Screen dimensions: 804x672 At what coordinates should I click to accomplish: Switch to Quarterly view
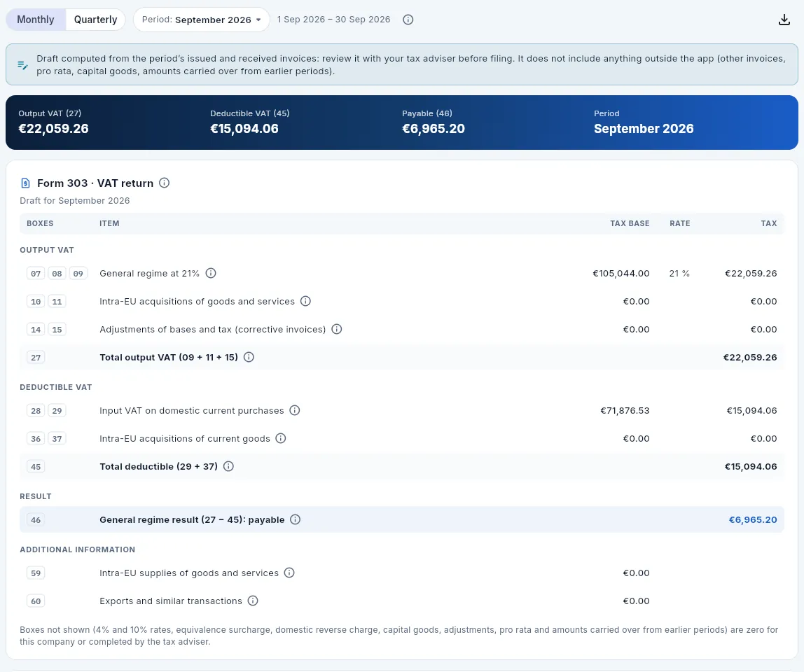click(x=95, y=20)
